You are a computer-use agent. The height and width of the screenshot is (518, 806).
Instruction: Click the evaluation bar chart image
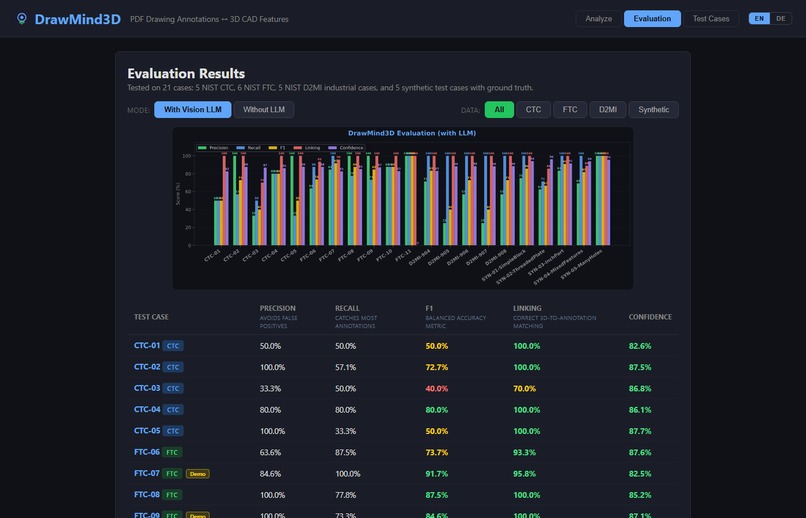(x=402, y=208)
